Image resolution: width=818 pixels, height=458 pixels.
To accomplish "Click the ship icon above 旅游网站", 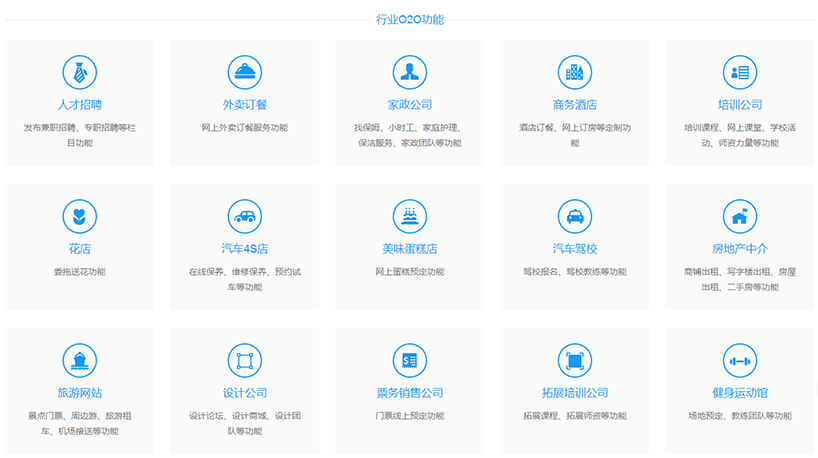I will tap(79, 360).
